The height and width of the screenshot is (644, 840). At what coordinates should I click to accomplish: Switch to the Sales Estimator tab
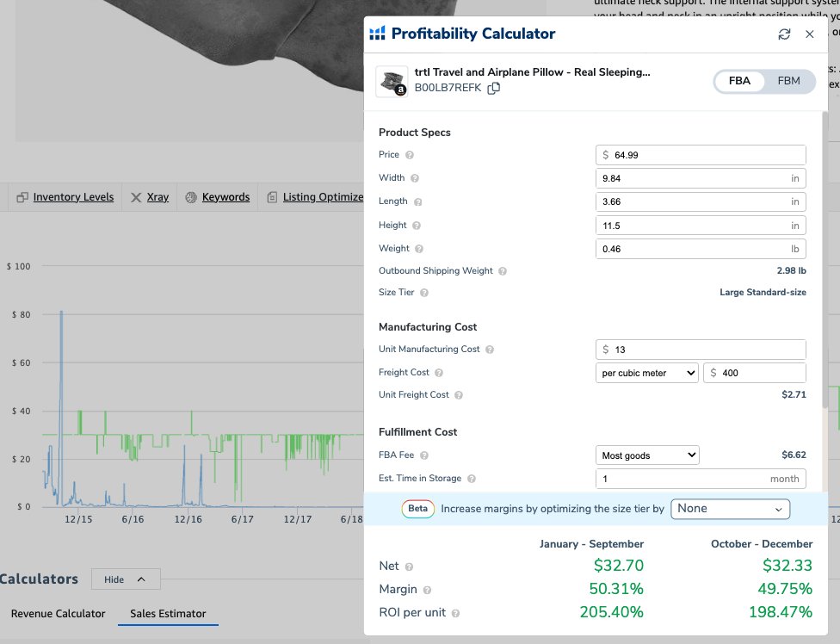tap(168, 614)
